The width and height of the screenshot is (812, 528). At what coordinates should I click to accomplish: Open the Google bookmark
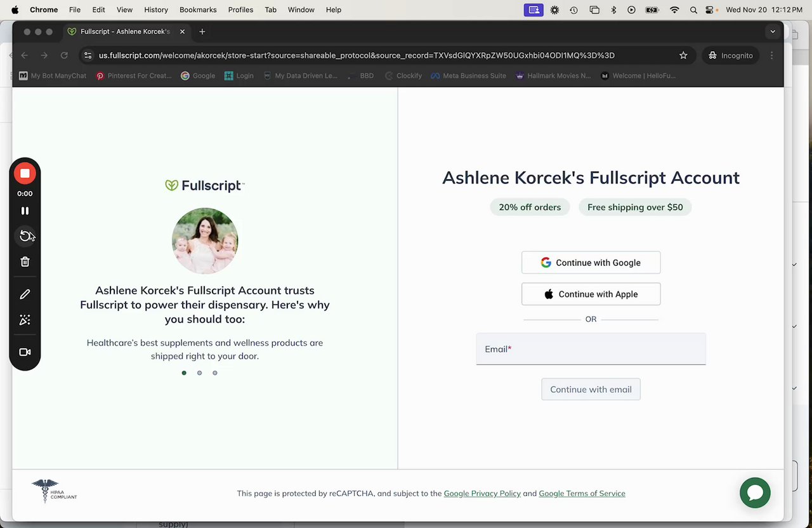(198, 76)
